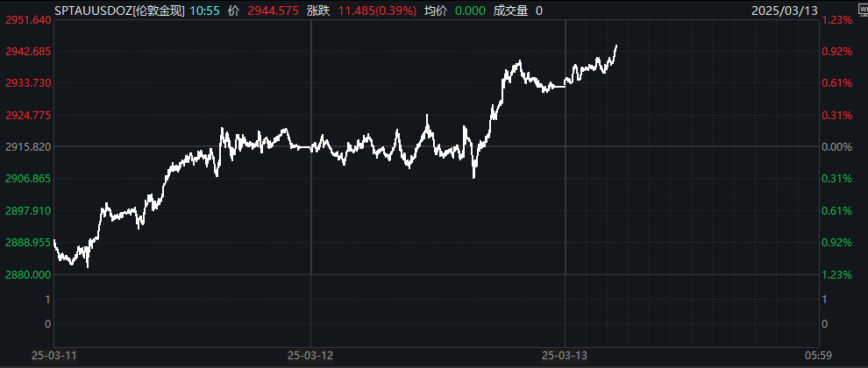Click the empty volume sub-chart panel
The width and height of the screenshot is (868, 368).
point(437,311)
